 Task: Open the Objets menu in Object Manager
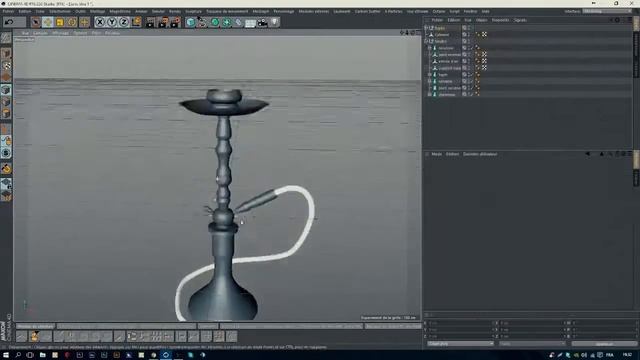pyautogui.click(x=481, y=20)
